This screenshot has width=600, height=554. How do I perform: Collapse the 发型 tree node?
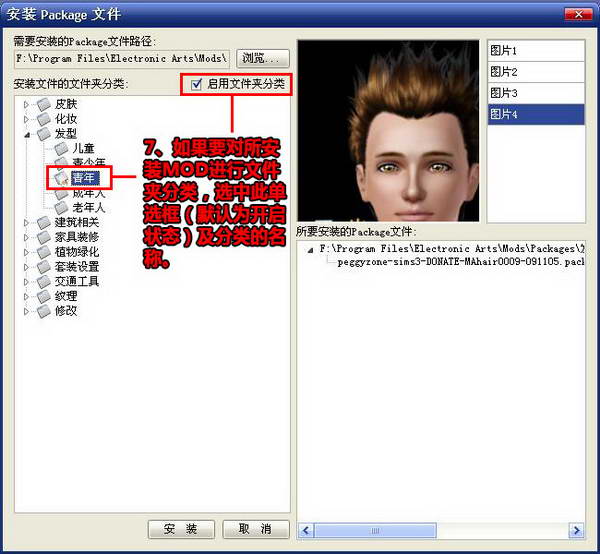27,133
